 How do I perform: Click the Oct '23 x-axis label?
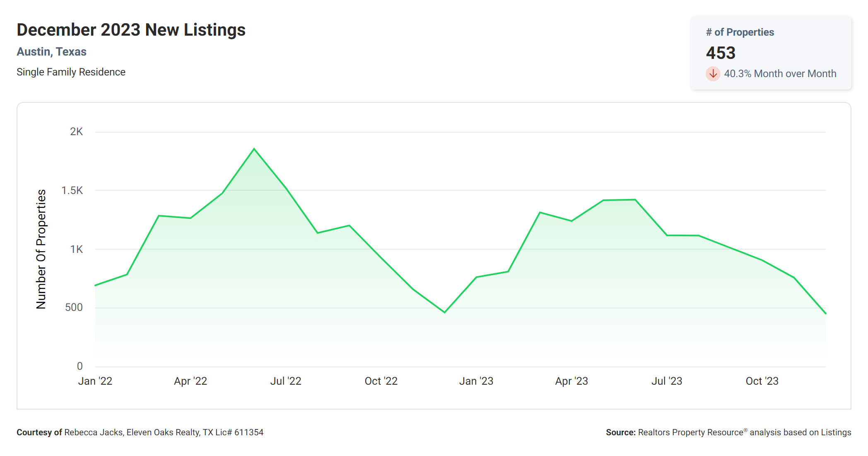tap(762, 381)
